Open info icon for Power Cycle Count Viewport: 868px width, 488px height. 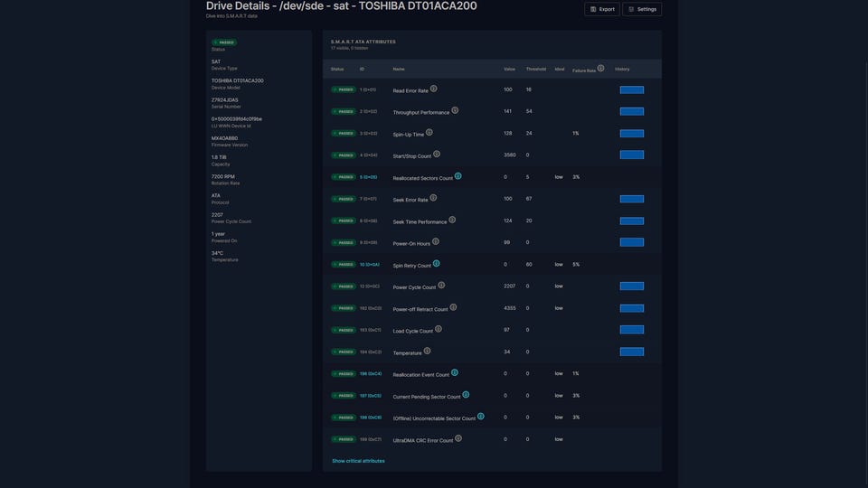(x=441, y=285)
